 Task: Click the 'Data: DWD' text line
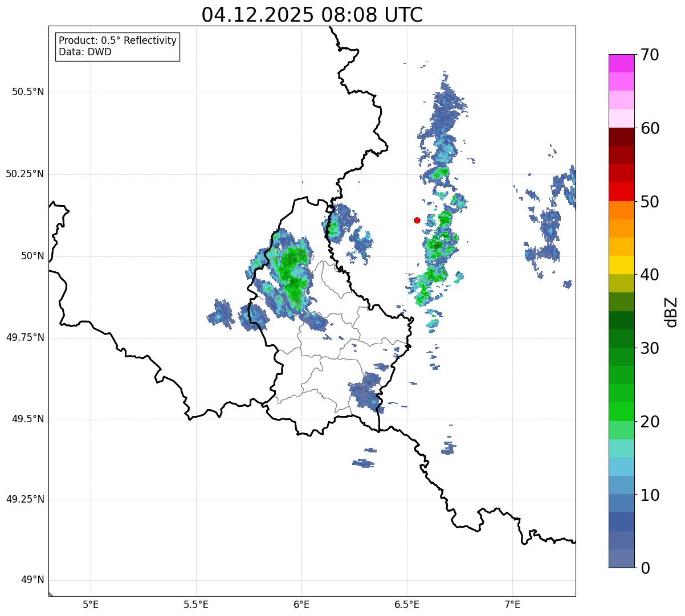click(85, 52)
